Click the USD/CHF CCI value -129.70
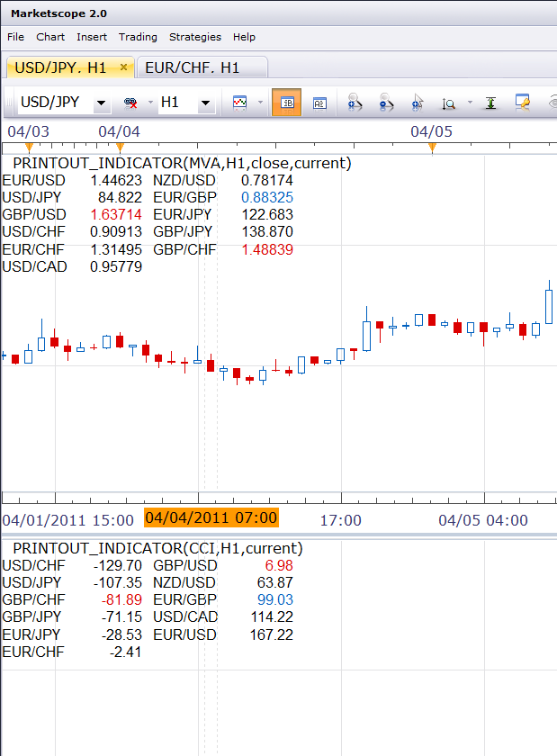This screenshot has height=756, width=557. [x=118, y=565]
